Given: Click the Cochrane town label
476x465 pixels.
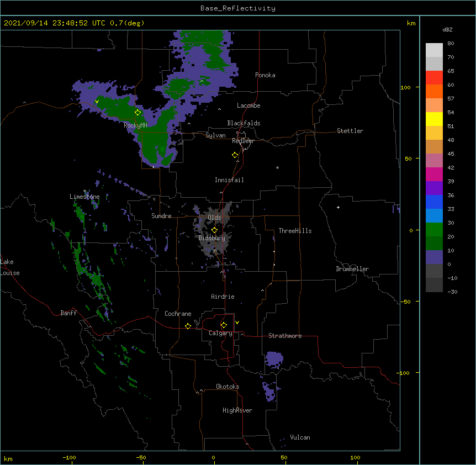Looking at the screenshot, I should coord(178,314).
